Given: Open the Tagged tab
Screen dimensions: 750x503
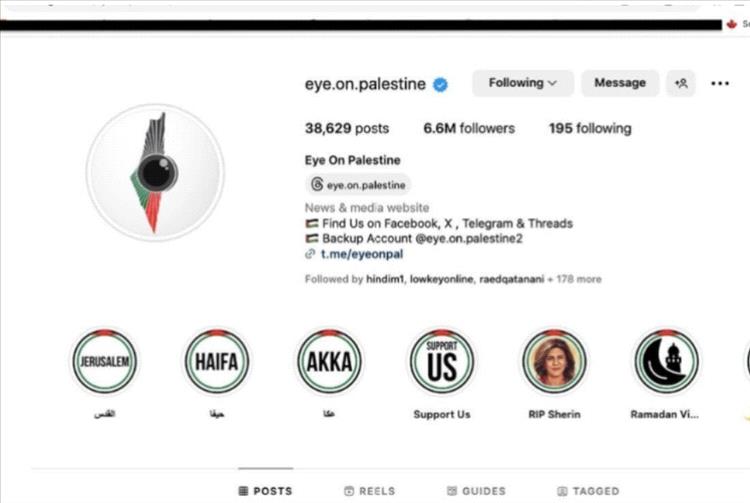Looking at the screenshot, I should coord(588,491).
